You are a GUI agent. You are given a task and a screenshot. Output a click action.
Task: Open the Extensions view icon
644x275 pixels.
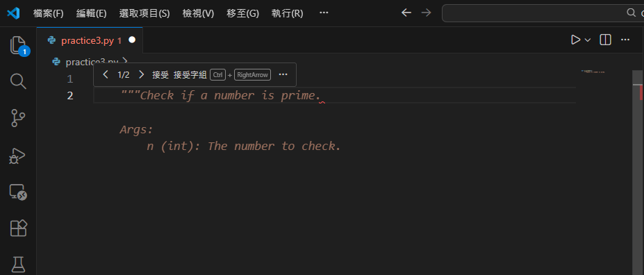[x=18, y=228]
